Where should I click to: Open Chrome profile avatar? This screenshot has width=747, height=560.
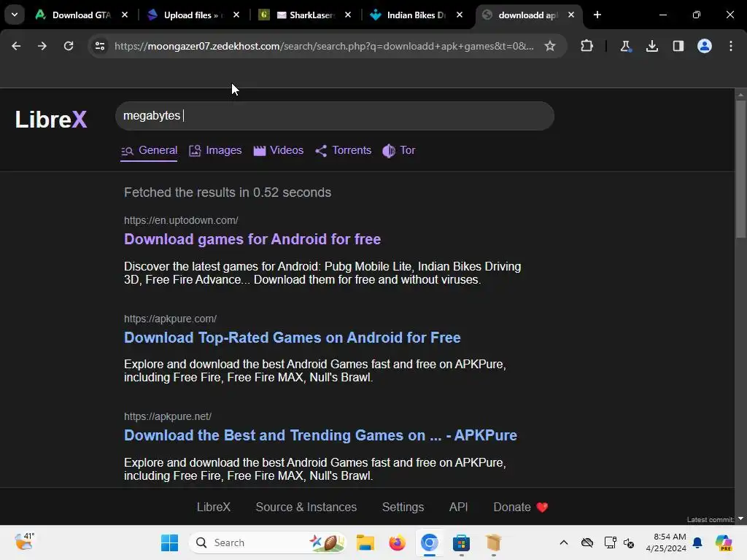tap(705, 46)
